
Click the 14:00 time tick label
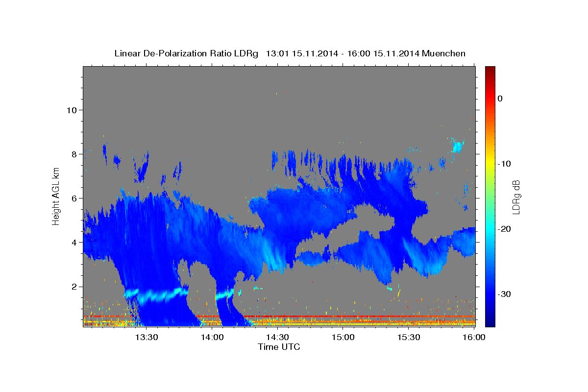[x=212, y=337]
